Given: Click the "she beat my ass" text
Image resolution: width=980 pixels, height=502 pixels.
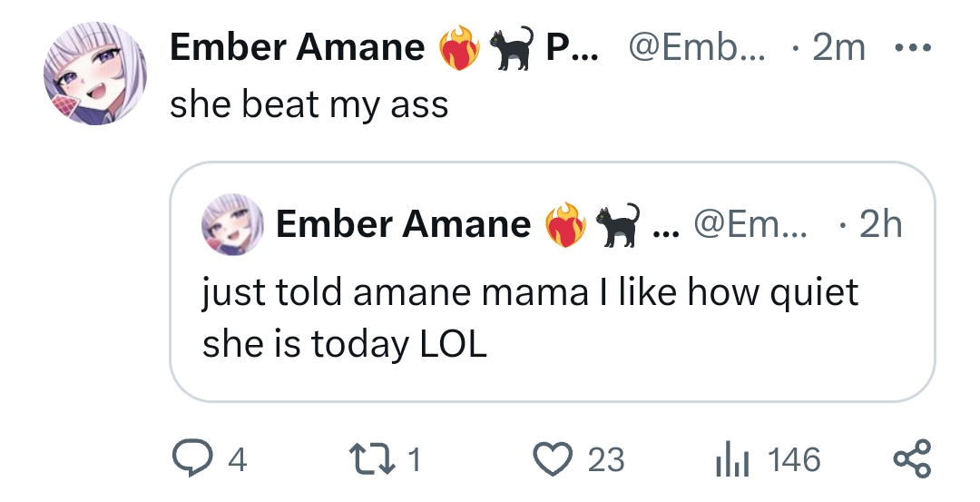Looking at the screenshot, I should [309, 105].
